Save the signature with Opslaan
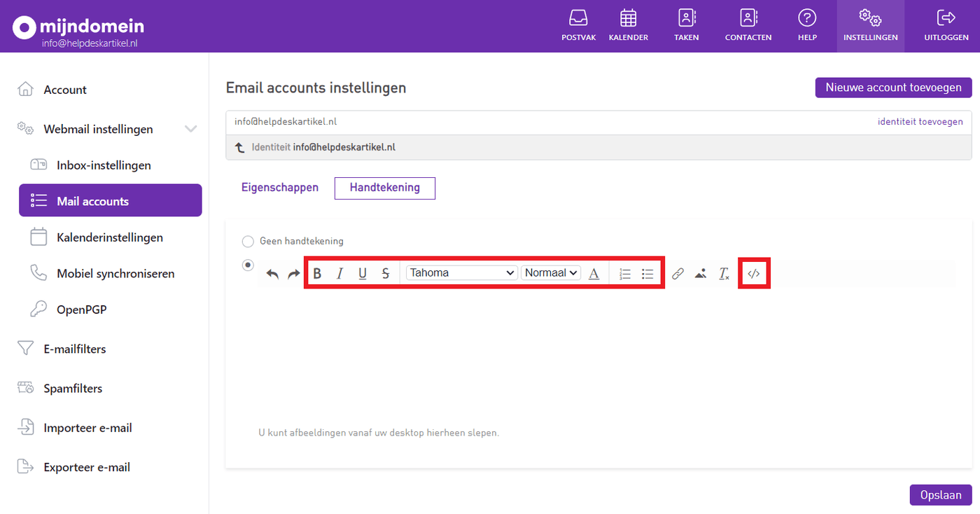Image resolution: width=980 pixels, height=514 pixels. point(941,494)
